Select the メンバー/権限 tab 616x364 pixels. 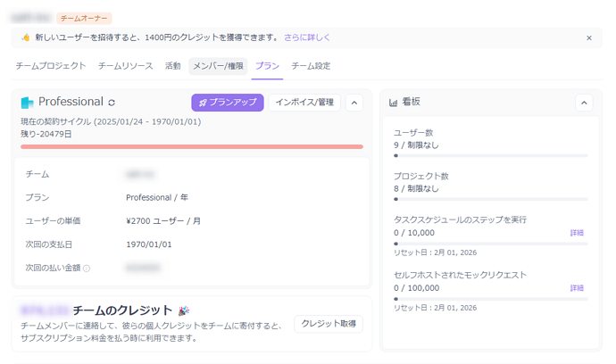coord(218,66)
